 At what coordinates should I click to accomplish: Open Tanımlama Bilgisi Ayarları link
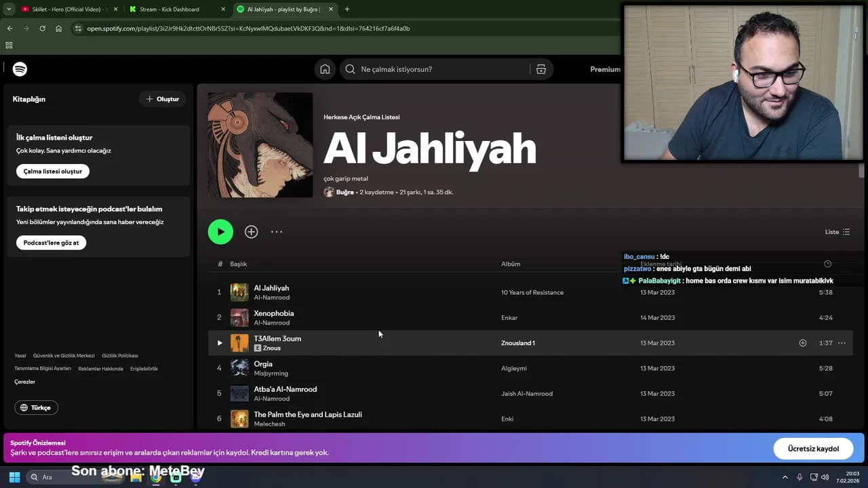coord(43,369)
